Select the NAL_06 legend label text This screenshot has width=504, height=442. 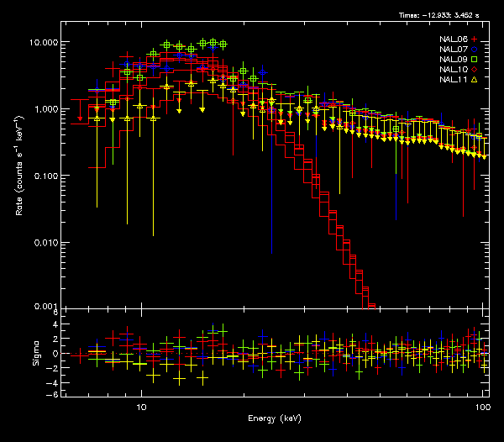[453, 39]
